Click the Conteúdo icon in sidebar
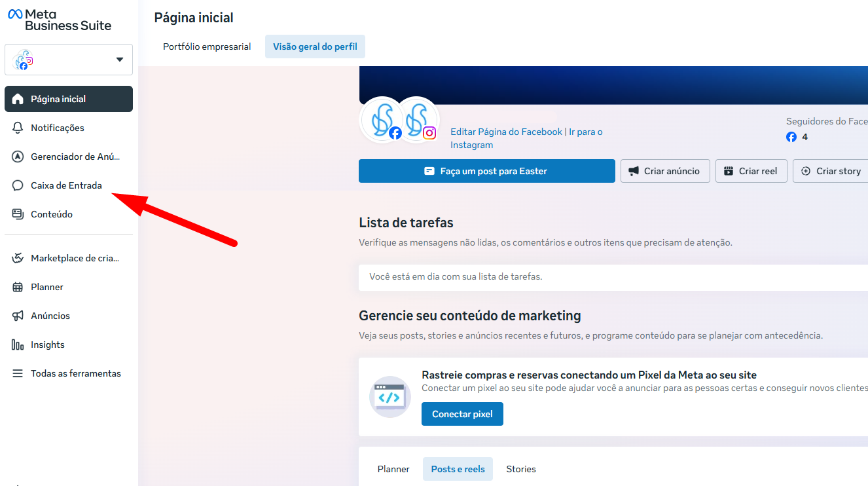This screenshot has width=868, height=486. point(18,214)
